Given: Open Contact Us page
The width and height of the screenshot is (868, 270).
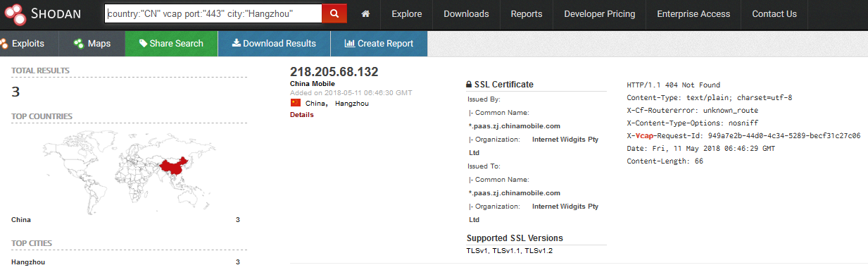Looking at the screenshot, I should pos(774,13).
